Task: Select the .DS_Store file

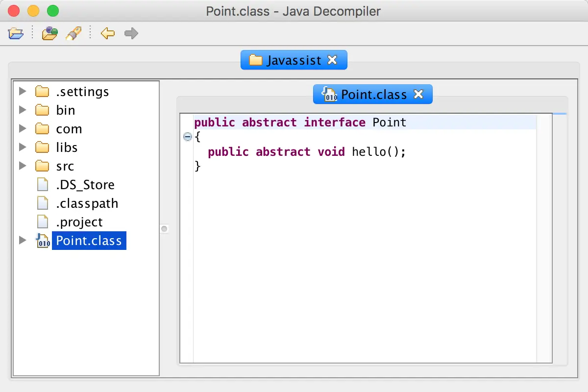Action: coord(85,185)
